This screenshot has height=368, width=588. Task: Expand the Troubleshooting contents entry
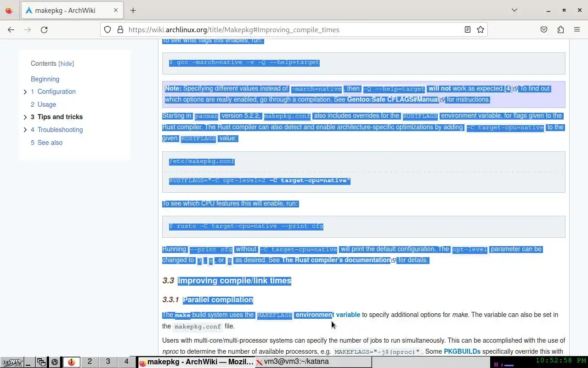25,130
